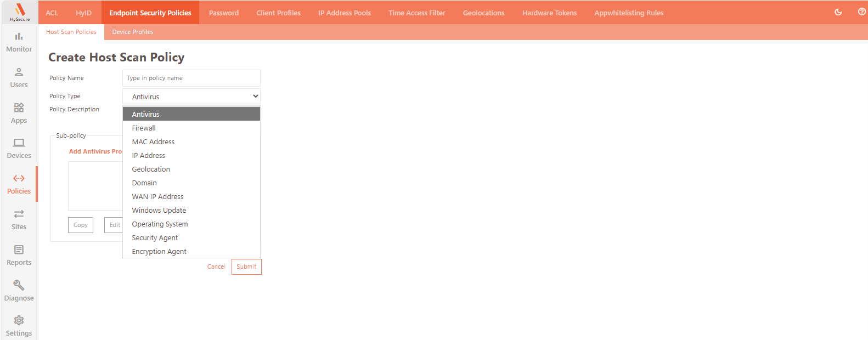Click the Policy Name input field
868x340 pixels.
tap(191, 78)
